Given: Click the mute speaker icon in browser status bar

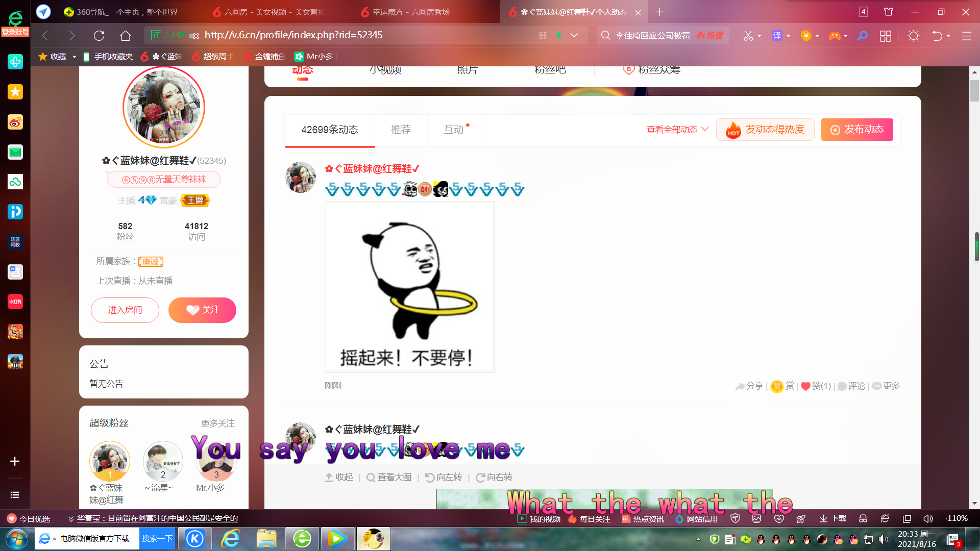Looking at the screenshot, I should click(928, 518).
